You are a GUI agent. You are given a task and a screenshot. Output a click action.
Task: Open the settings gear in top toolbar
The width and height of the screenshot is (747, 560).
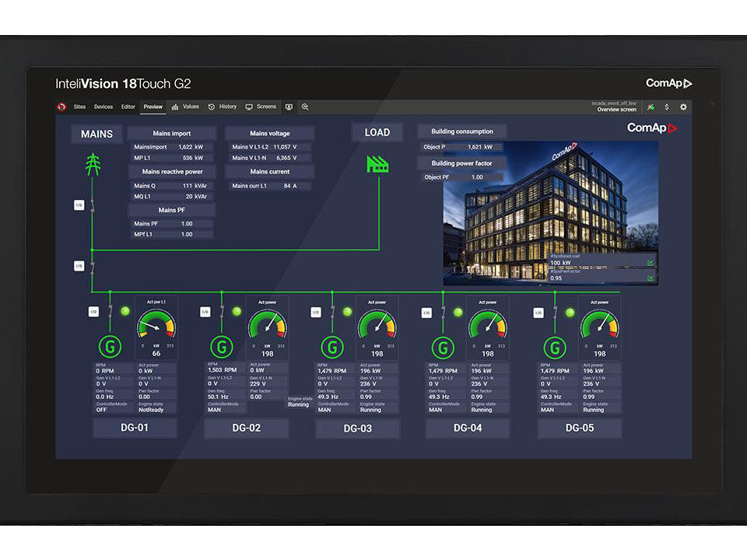(683, 107)
